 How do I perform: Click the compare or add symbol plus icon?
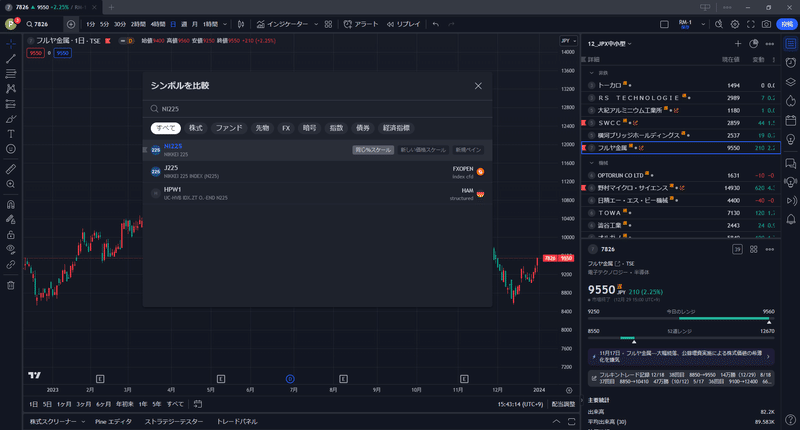coord(71,24)
